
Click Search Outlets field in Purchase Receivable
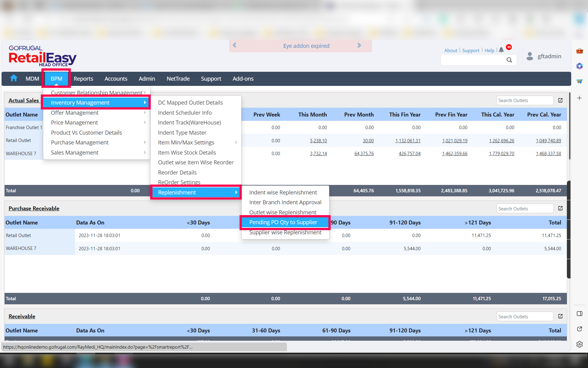[524, 209]
